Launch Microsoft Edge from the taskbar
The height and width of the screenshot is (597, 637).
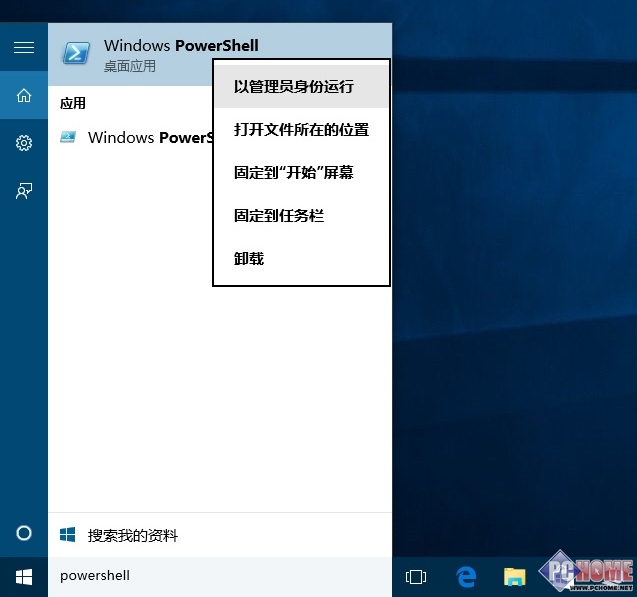(466, 577)
